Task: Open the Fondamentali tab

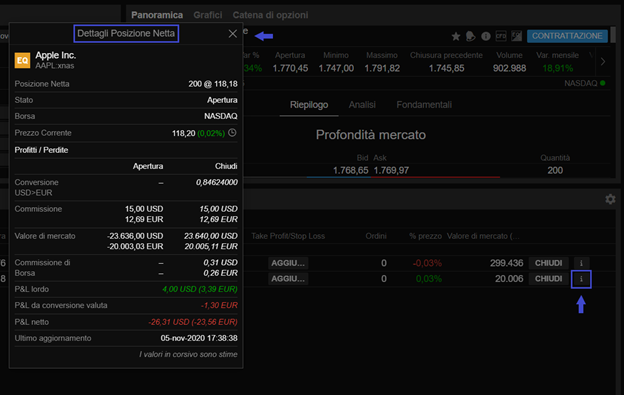Action: coord(424,105)
